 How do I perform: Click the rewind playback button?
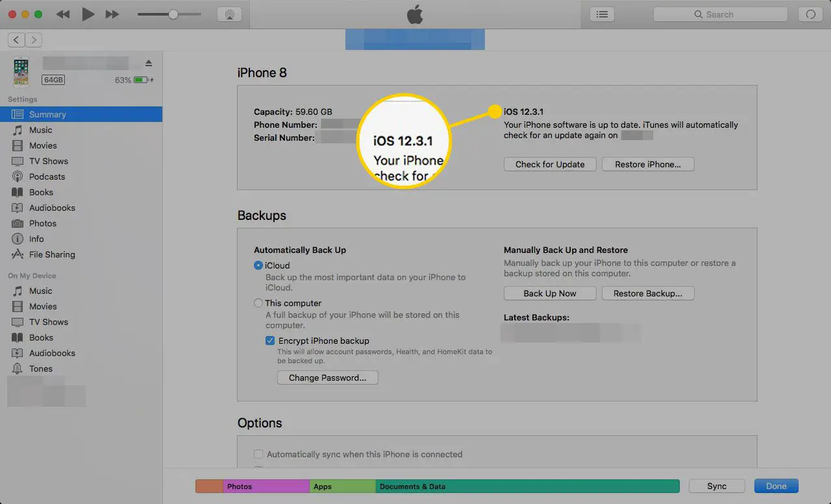click(63, 14)
